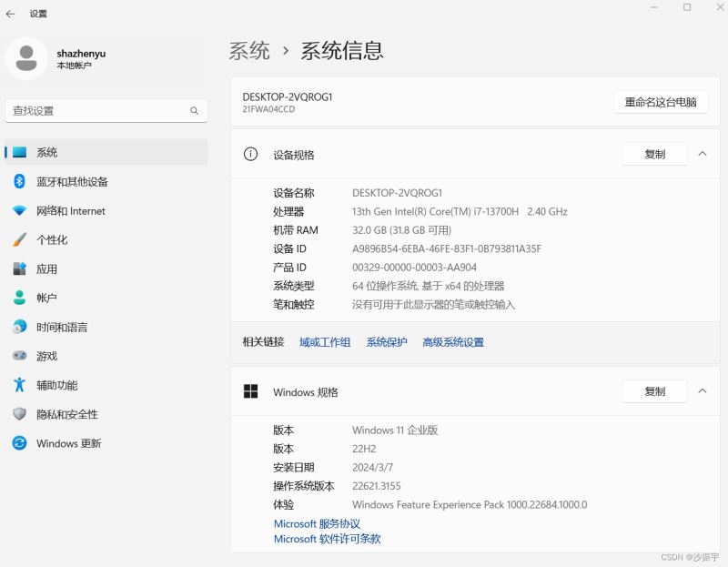Click the Windows Feature Experience Pack value
The height and width of the screenshot is (567, 728).
[x=470, y=504]
